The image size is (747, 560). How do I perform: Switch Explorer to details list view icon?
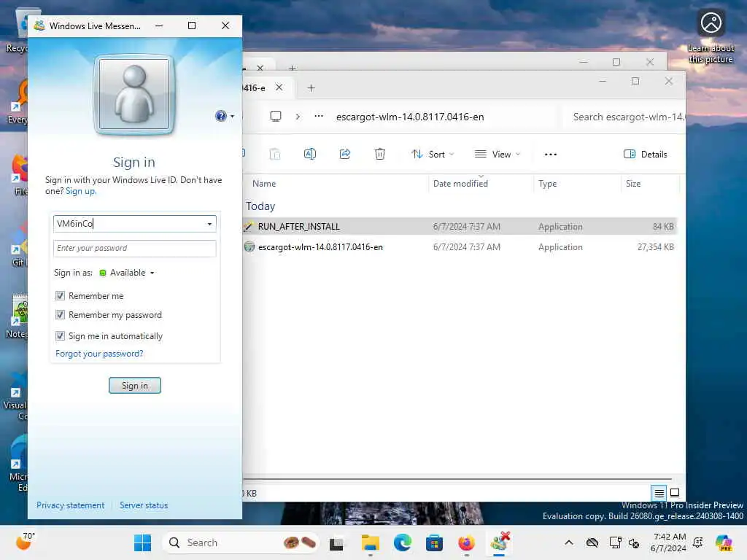point(659,493)
